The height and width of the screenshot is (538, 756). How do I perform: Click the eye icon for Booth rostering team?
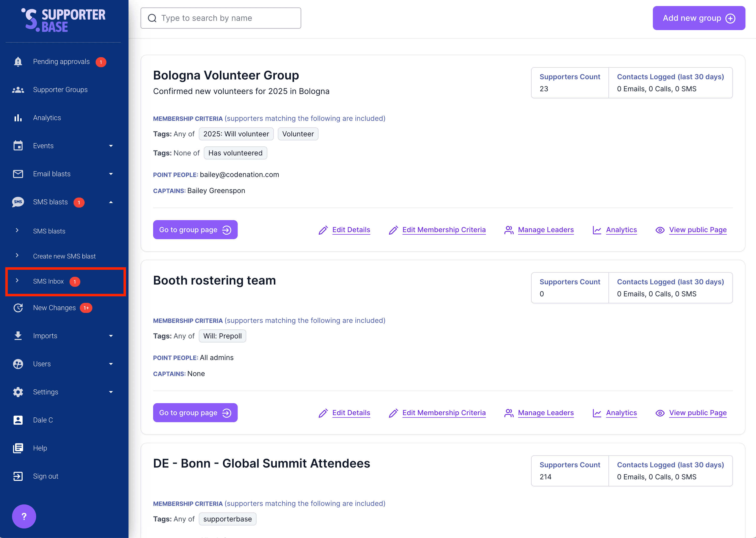click(x=660, y=413)
